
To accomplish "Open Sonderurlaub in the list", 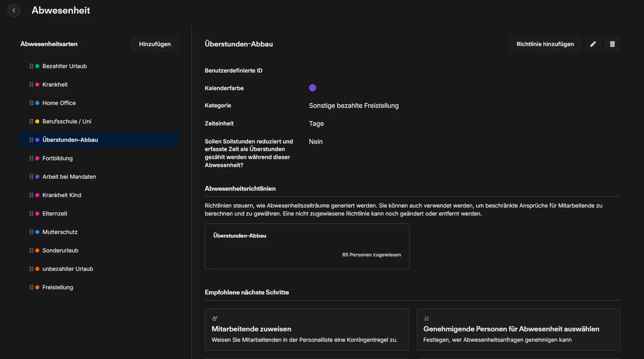I will 99,250.
